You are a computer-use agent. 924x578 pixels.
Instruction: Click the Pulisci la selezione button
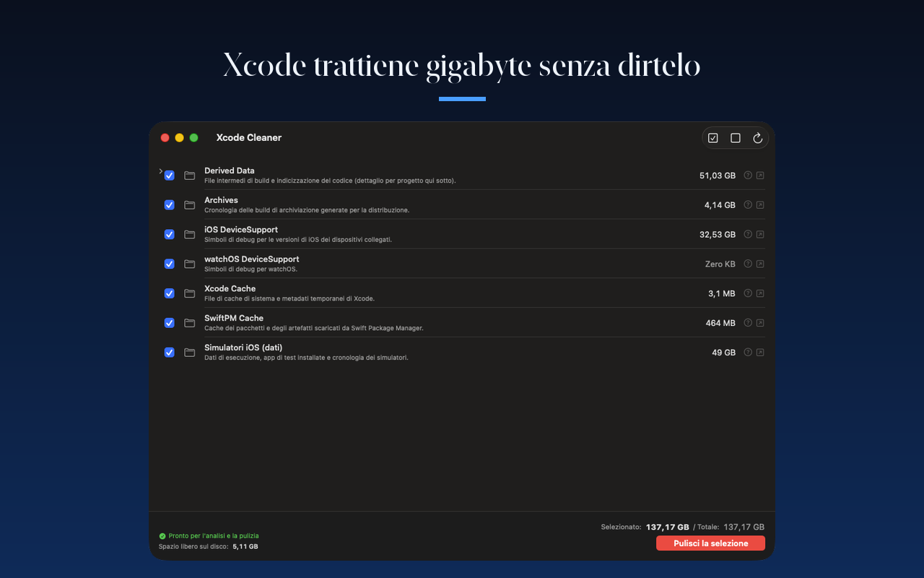click(x=710, y=543)
